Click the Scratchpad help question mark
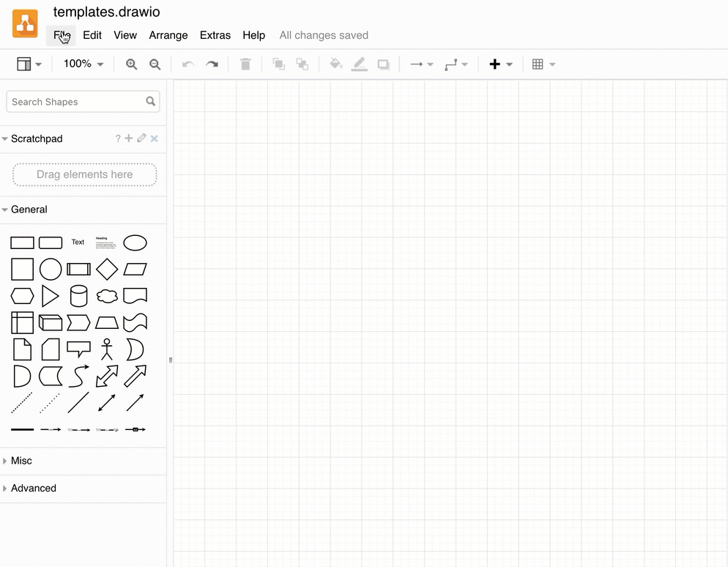The image size is (728, 567). click(x=117, y=138)
